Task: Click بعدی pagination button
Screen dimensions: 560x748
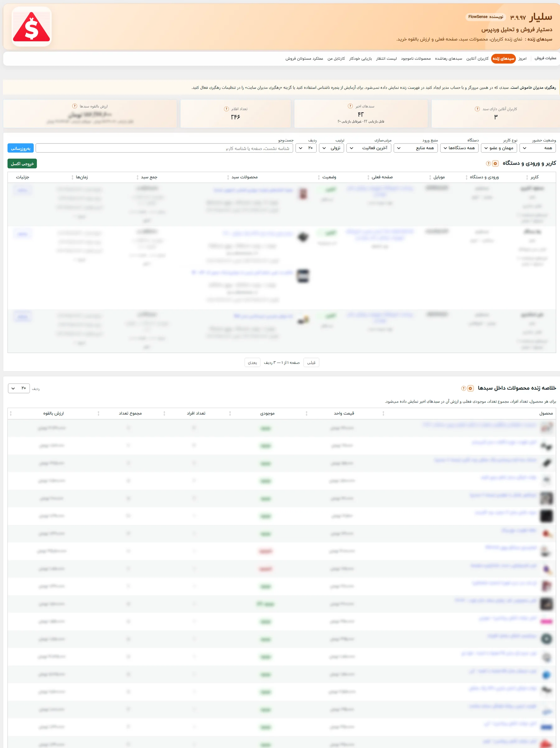Action: tap(252, 363)
